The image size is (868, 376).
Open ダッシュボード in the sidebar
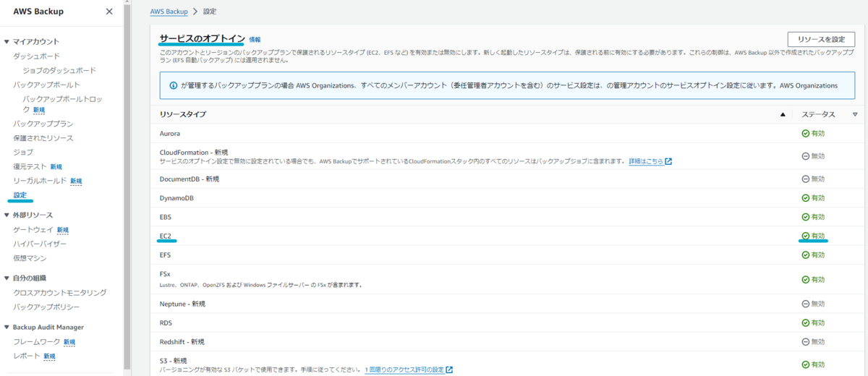37,56
